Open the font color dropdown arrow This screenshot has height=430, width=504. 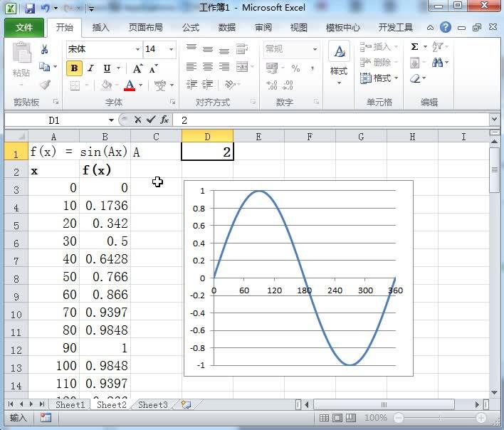pos(140,85)
